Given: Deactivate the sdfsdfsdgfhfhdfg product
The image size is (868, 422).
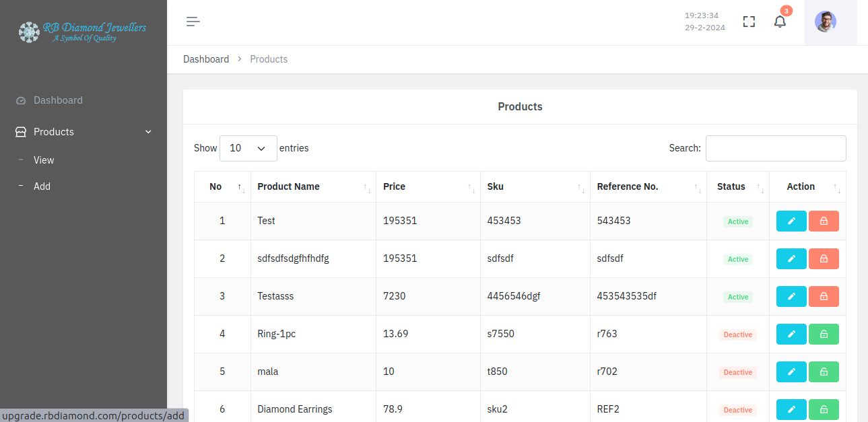Looking at the screenshot, I should tap(824, 259).
